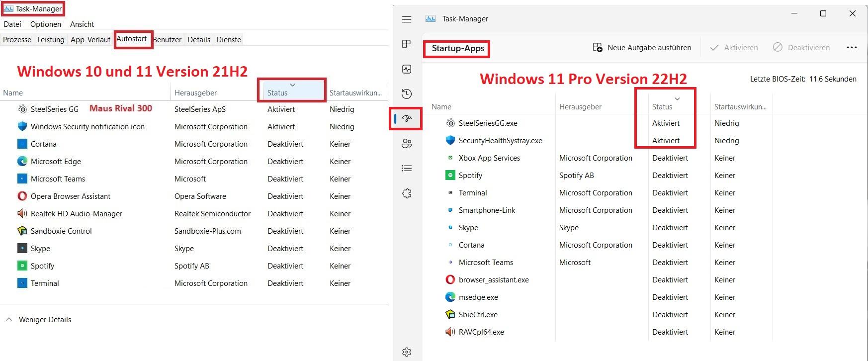Image resolution: width=868 pixels, height=361 pixels.
Task: Click Spotify AB publisher in right window
Action: 576,175
